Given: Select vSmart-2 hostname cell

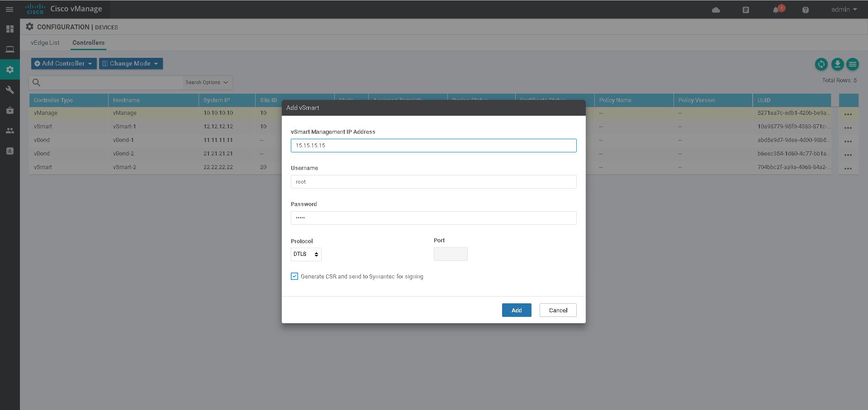Looking at the screenshot, I should pyautogui.click(x=124, y=167).
